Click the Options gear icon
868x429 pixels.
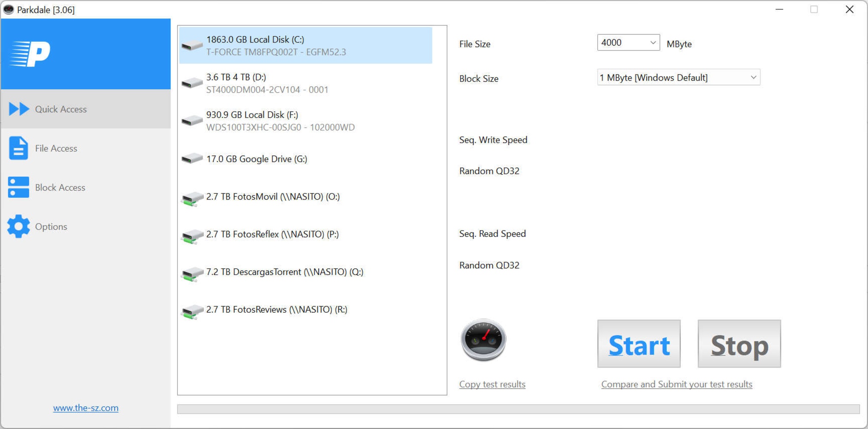(x=18, y=226)
